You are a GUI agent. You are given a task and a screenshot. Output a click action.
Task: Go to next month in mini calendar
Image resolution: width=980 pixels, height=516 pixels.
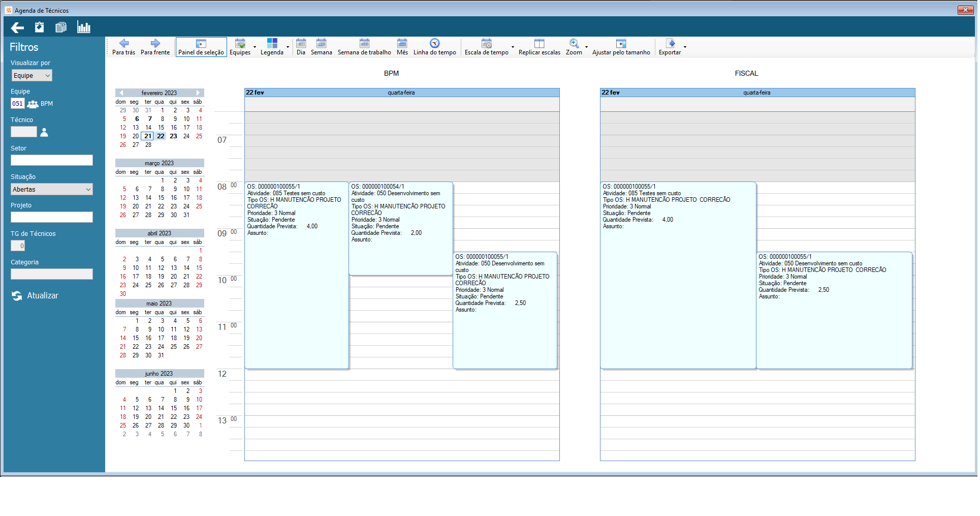click(x=198, y=93)
